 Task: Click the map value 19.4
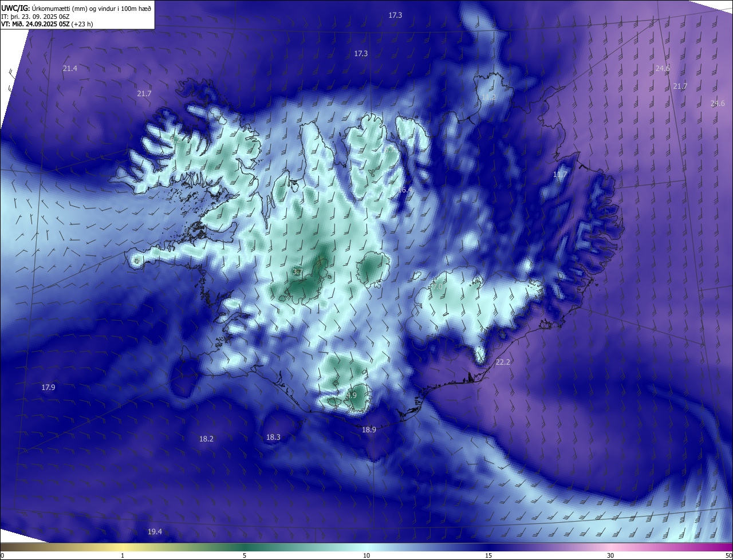(x=155, y=532)
